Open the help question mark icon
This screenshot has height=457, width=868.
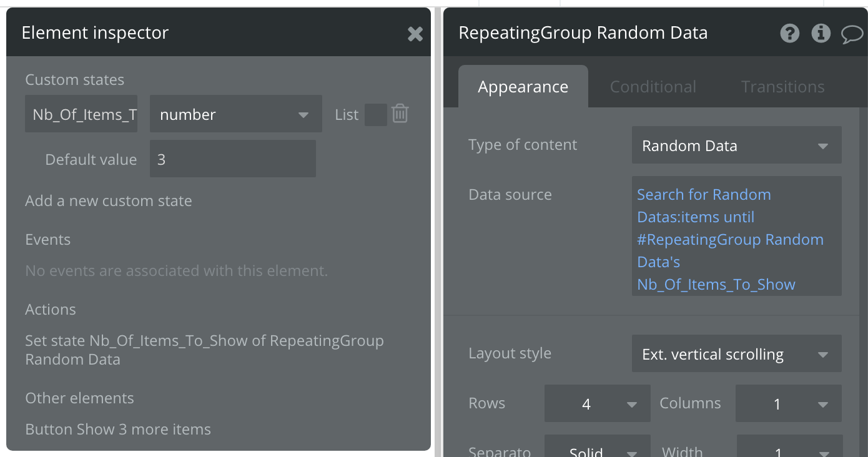click(790, 33)
